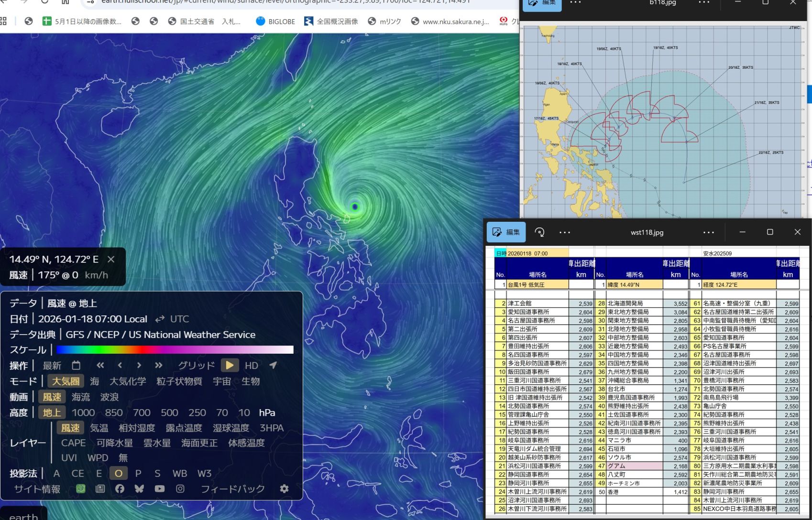Click the フィードバック feedback link
This screenshot has height=520, width=812.
[x=232, y=488]
